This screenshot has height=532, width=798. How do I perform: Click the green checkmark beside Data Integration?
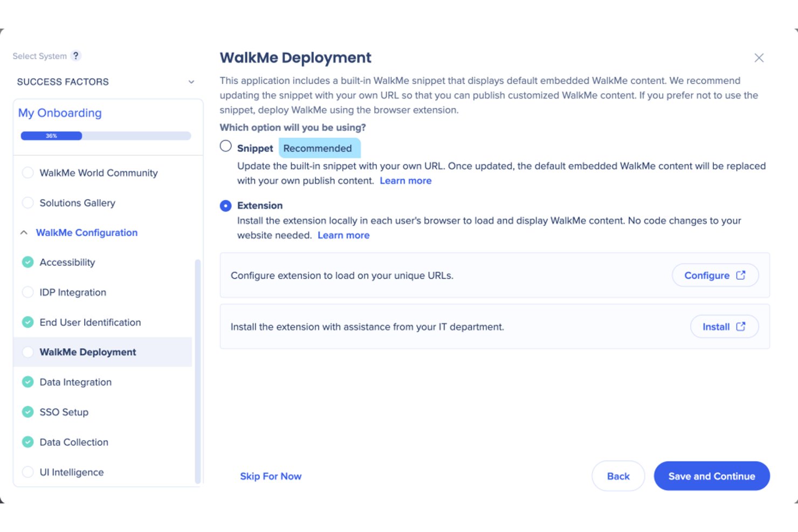pos(27,382)
